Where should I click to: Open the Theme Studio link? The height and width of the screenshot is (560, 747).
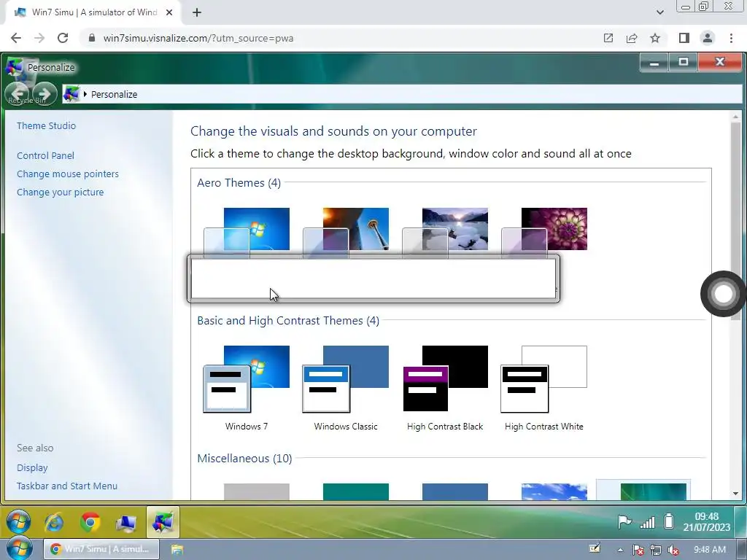46,125
